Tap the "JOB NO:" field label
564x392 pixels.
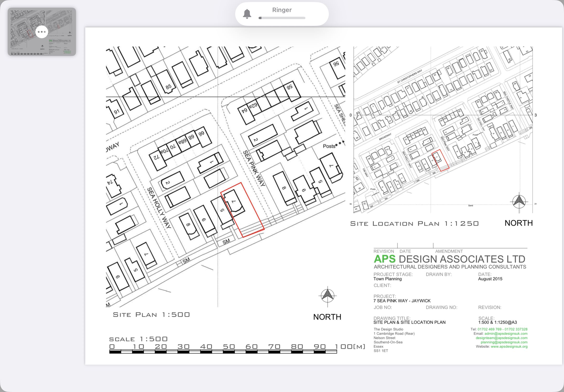(383, 307)
